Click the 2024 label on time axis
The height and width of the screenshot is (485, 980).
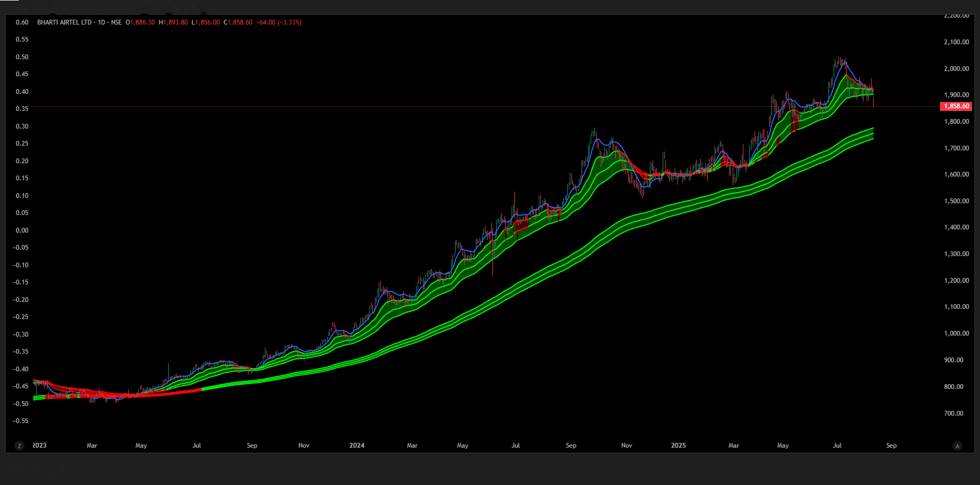[x=357, y=446]
